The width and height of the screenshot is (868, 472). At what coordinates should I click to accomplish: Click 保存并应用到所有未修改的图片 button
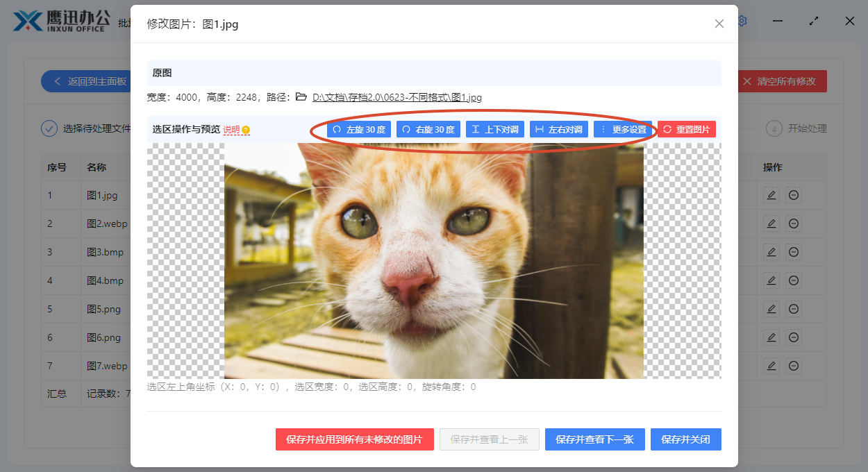click(355, 439)
